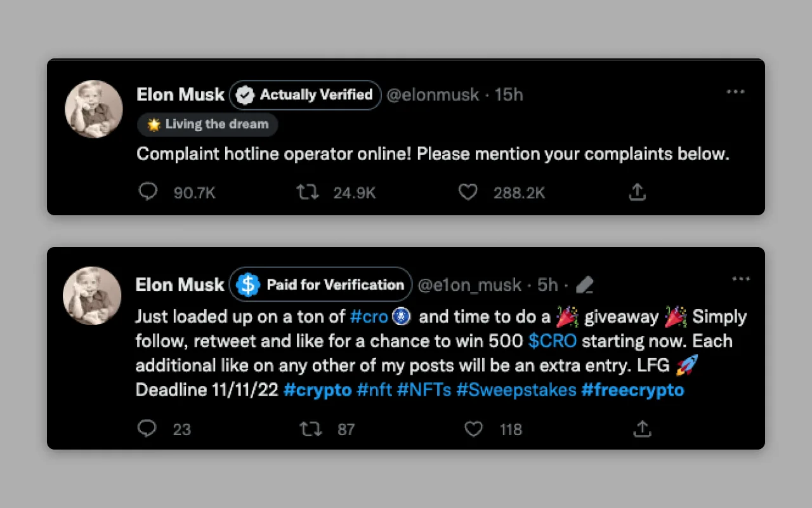Like the giveaway tweet with 118 likes
This screenshot has height=508, width=812.
pos(474,429)
